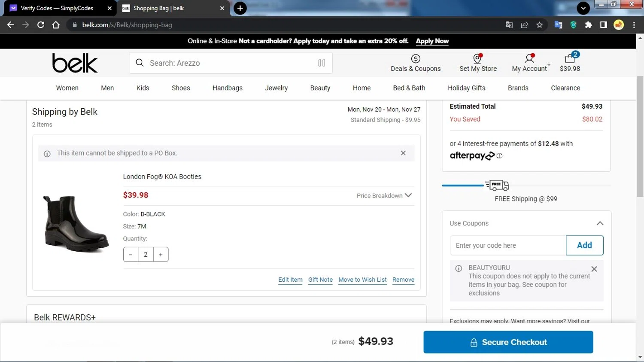Open the Beauty menu

(x=320, y=88)
